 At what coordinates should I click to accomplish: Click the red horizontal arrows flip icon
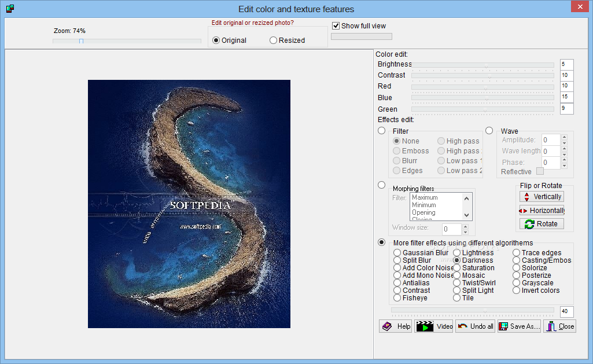(523, 211)
